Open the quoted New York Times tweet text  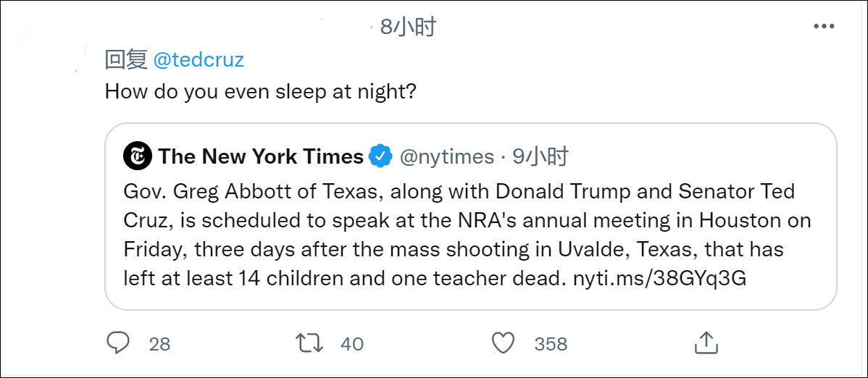(x=464, y=235)
